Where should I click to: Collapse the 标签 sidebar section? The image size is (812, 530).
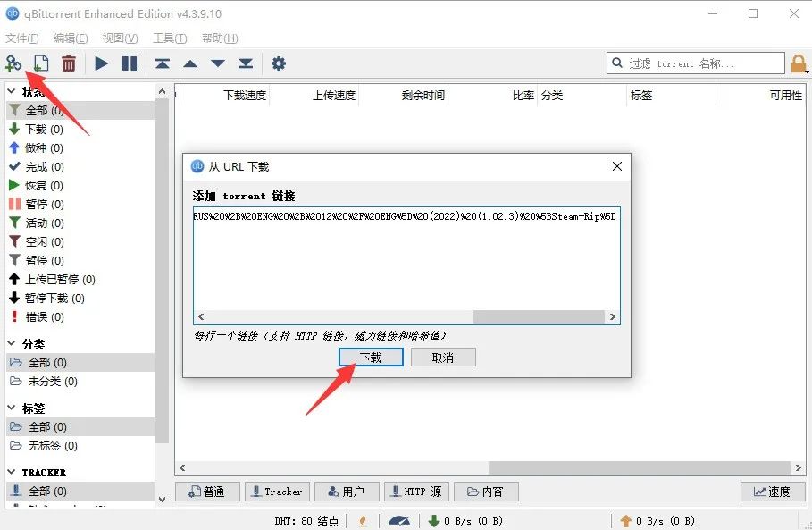(x=11, y=408)
